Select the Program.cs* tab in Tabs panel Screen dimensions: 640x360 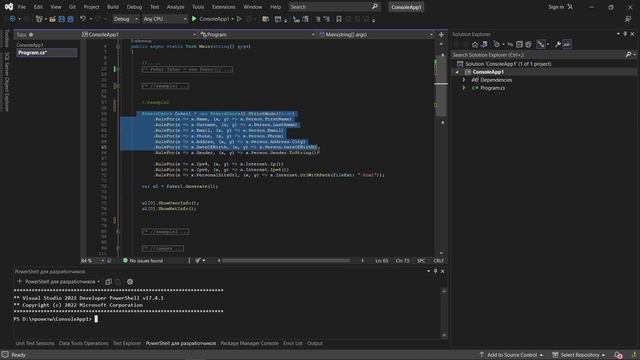point(46,53)
